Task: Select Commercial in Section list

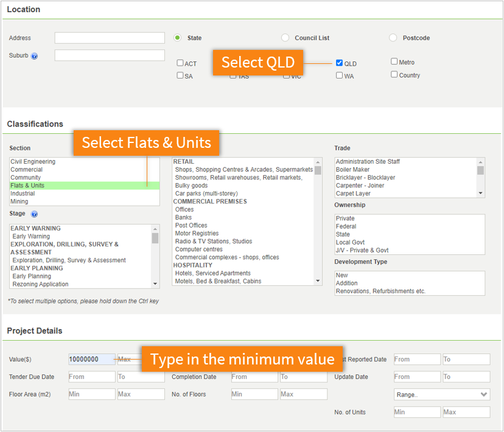Action: 85,170
